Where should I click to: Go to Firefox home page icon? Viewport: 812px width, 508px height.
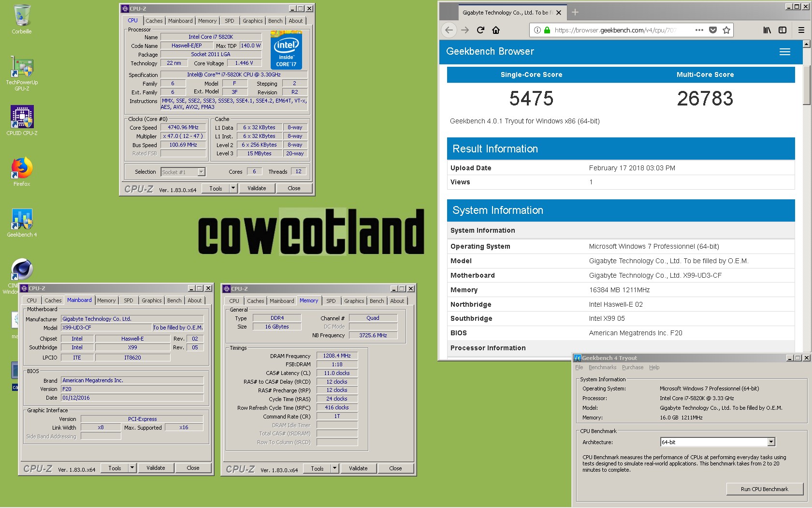tap(496, 30)
